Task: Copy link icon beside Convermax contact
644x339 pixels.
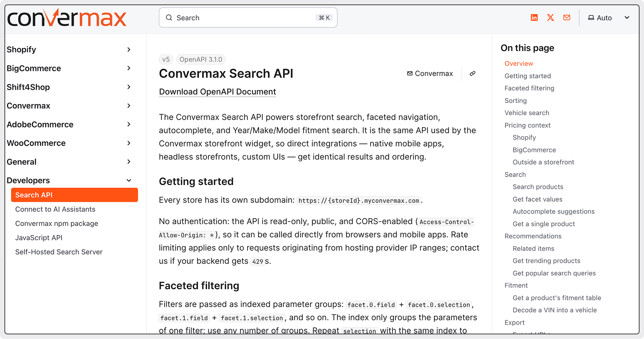Action: pos(472,73)
